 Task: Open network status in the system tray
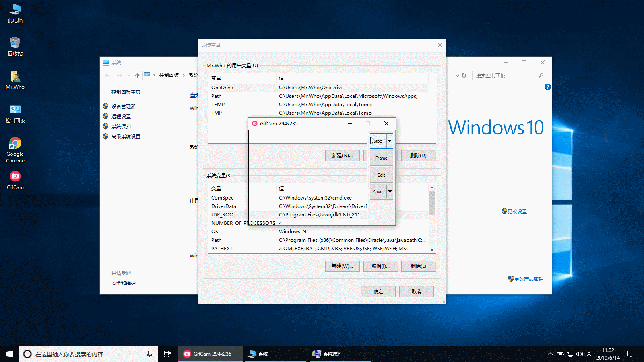tap(570, 354)
